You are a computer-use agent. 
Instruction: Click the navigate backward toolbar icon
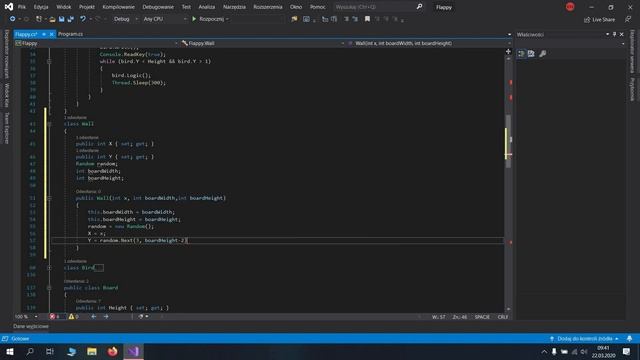pyautogui.click(x=13, y=19)
